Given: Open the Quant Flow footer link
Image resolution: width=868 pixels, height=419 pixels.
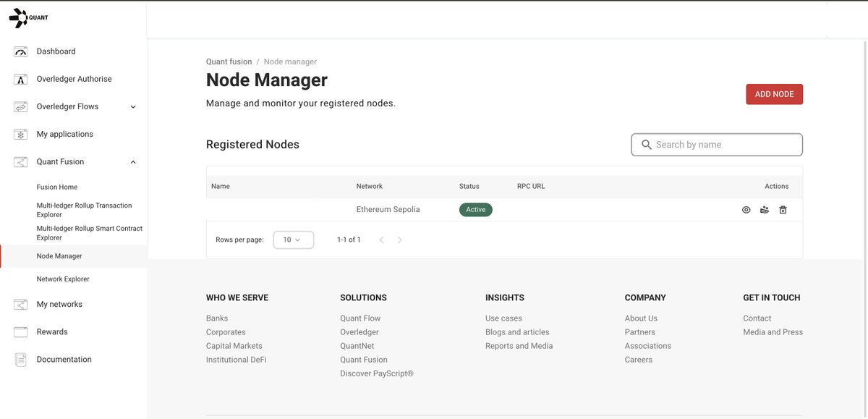Looking at the screenshot, I should coord(360,318).
